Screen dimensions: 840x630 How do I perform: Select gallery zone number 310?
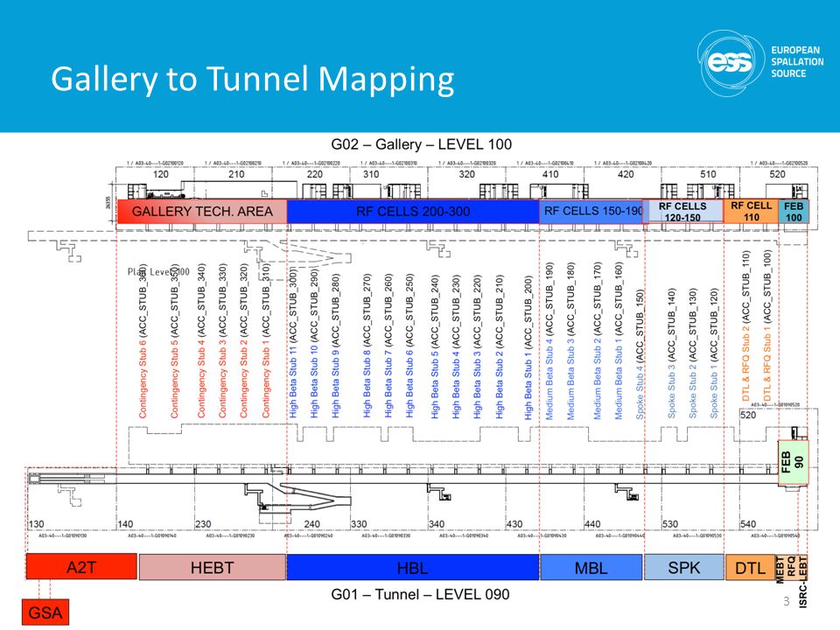(371, 174)
